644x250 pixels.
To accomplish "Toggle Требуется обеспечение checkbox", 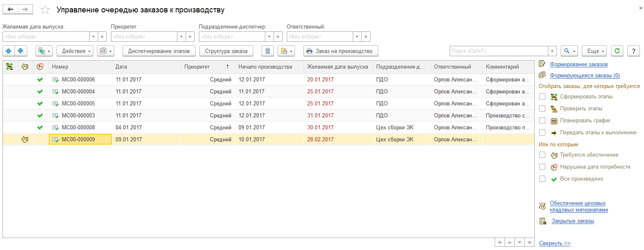I will [x=543, y=155].
